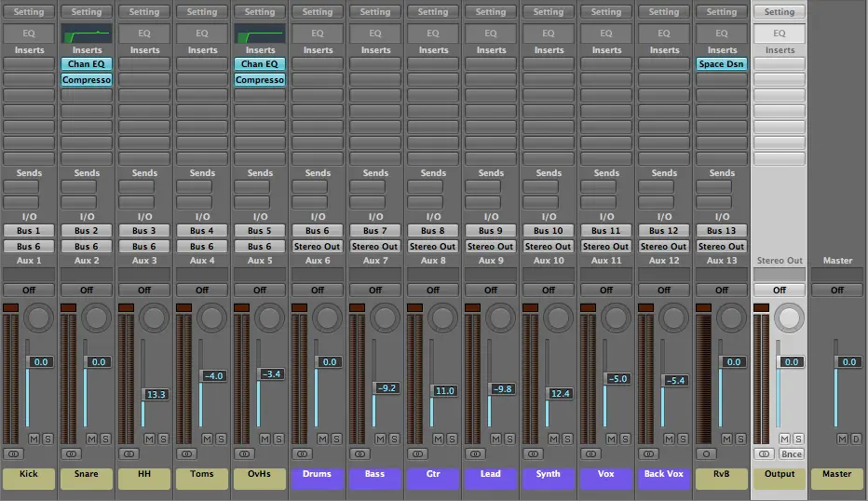Open Compressor insert on Snare channel
This screenshot has width=868, height=501.
(87, 80)
